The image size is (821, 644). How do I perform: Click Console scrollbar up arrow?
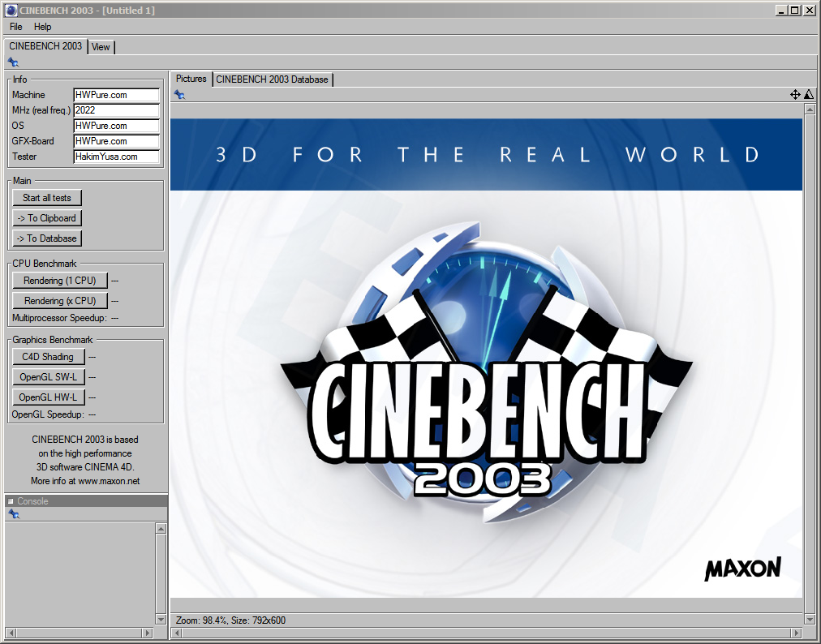tap(161, 528)
